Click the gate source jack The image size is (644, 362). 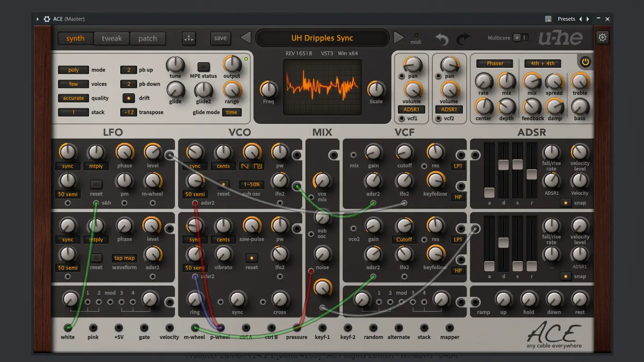click(x=144, y=328)
